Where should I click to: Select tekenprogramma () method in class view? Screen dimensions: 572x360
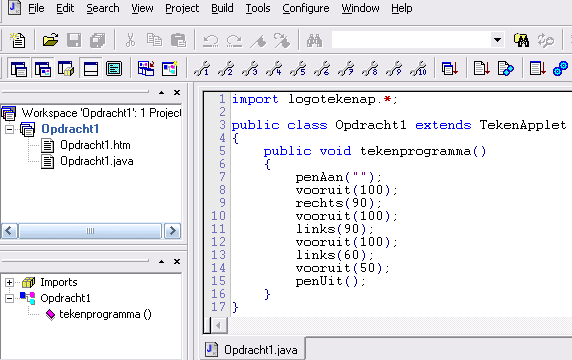(105, 314)
